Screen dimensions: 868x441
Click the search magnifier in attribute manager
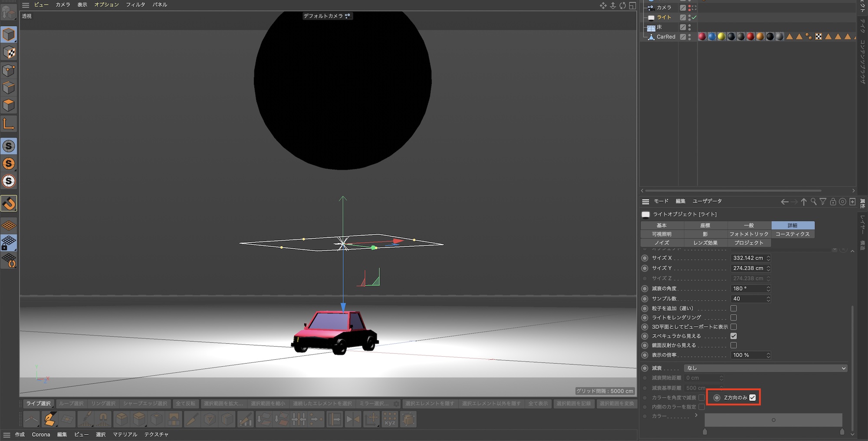pyautogui.click(x=813, y=202)
